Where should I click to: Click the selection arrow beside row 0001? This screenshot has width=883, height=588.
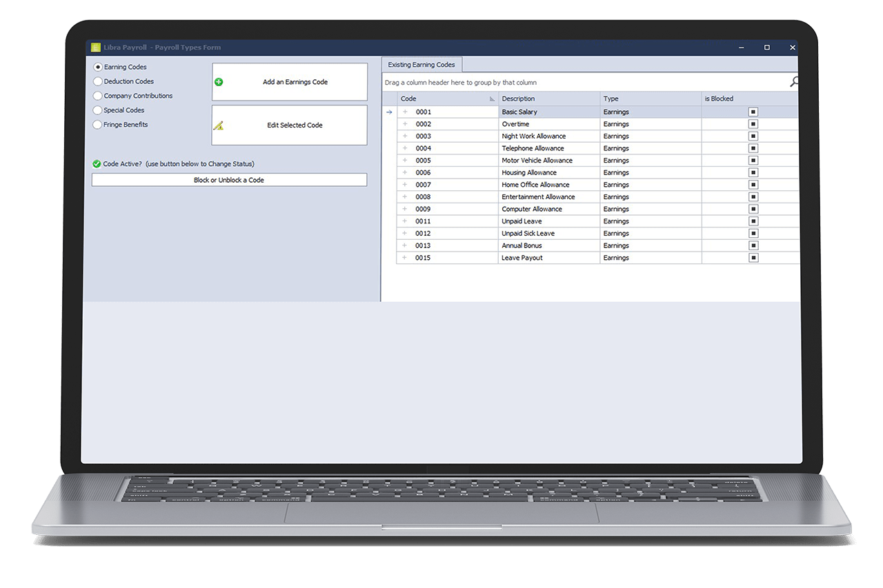click(x=389, y=111)
